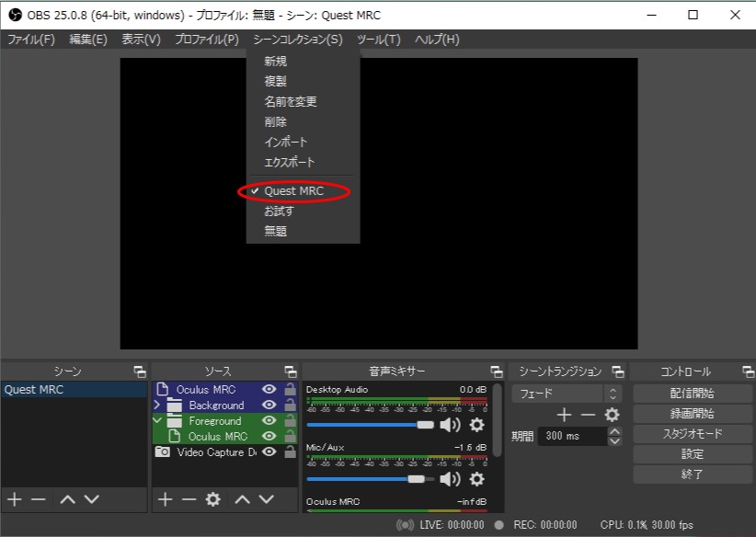Image resolution: width=756 pixels, height=537 pixels.
Task: Hide the Background source with its eye icon
Action: pos(267,406)
